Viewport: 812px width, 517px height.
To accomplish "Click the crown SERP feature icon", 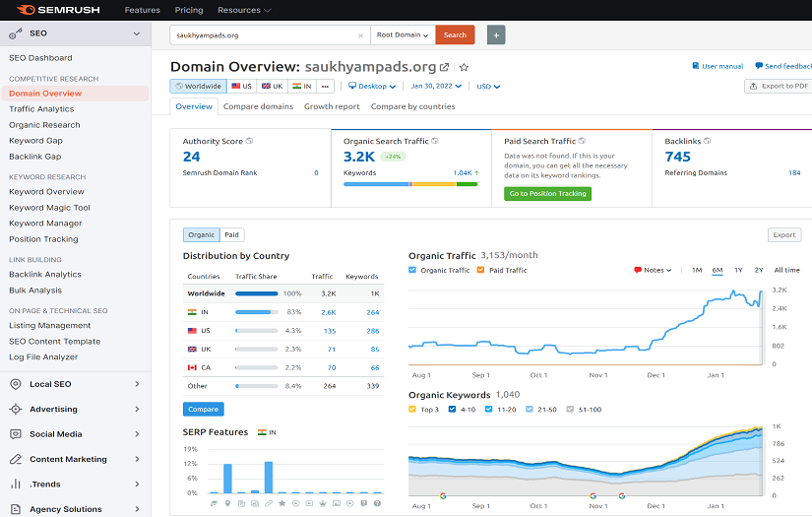I will [323, 503].
